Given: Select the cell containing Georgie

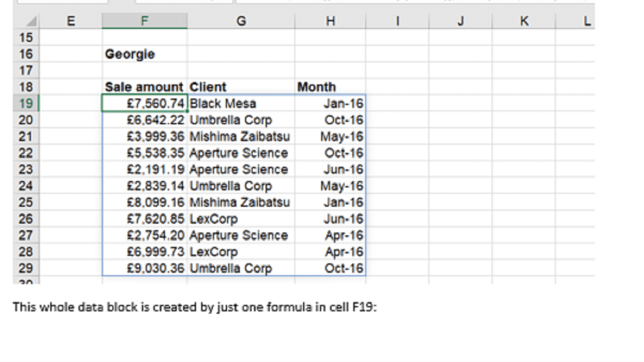Looking at the screenshot, I should tap(130, 54).
